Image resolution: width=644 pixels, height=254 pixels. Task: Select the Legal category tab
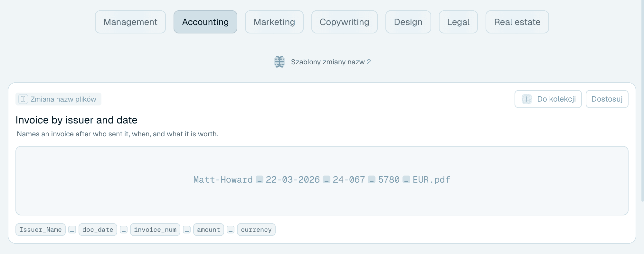click(x=458, y=22)
